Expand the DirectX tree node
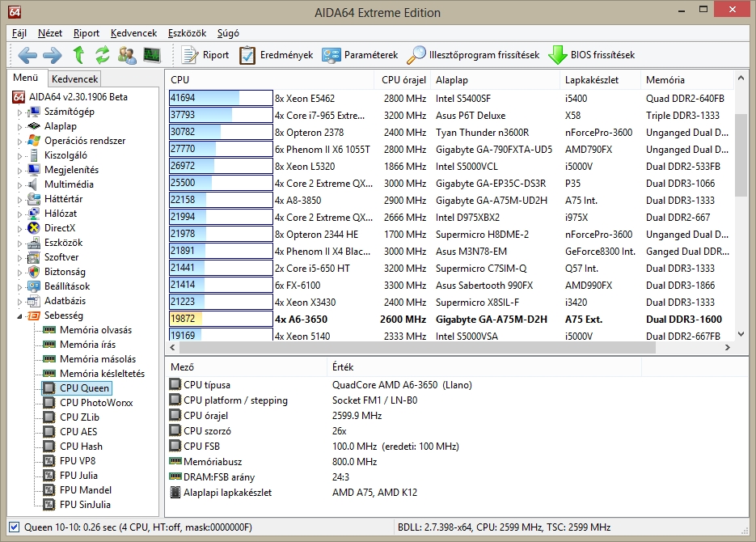This screenshot has width=756, height=542. 19,229
